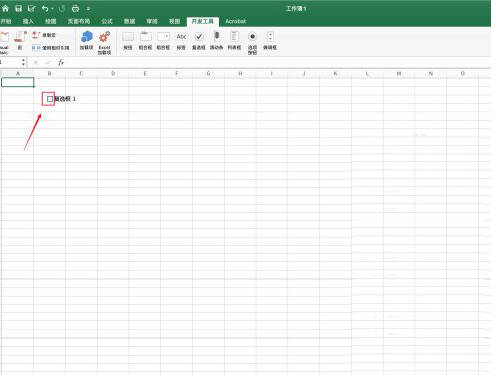Insert the combo box control with dropdown arrow icon
The height and width of the screenshot is (375, 500).
click(x=163, y=41)
